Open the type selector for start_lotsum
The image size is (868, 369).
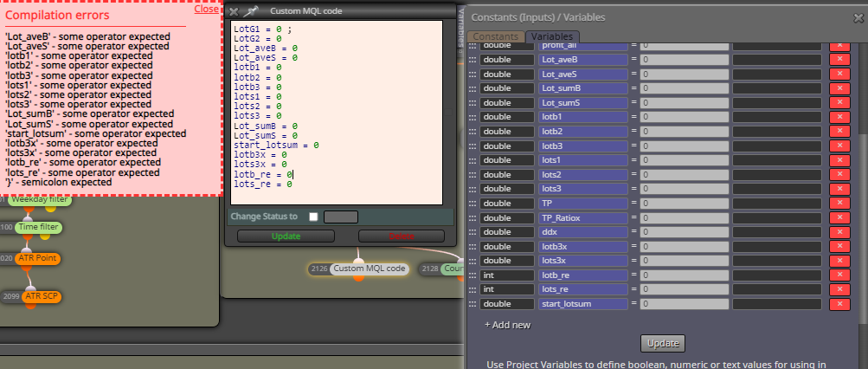pos(506,304)
